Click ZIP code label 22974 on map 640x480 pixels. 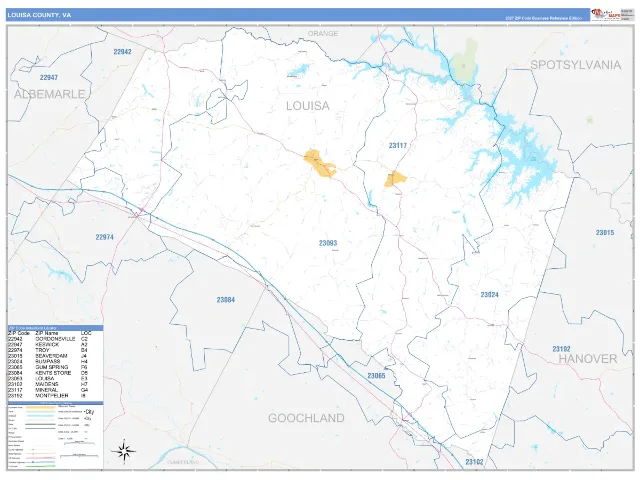104,237
